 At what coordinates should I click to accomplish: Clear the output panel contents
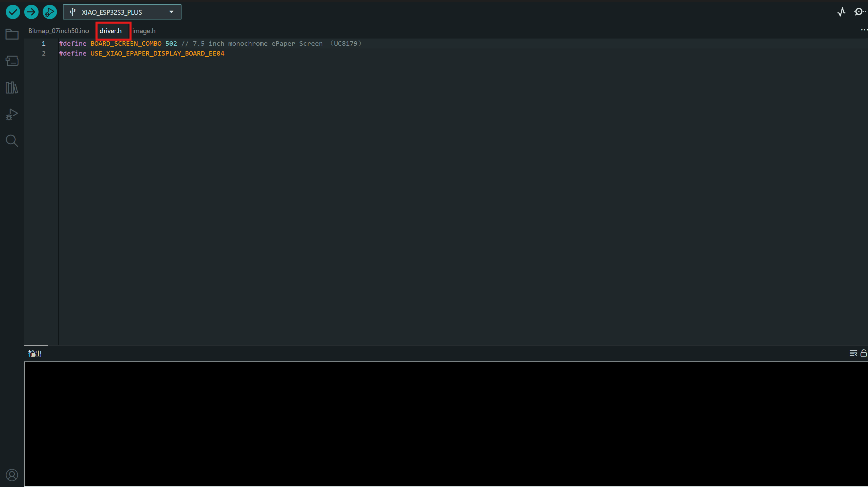853,353
